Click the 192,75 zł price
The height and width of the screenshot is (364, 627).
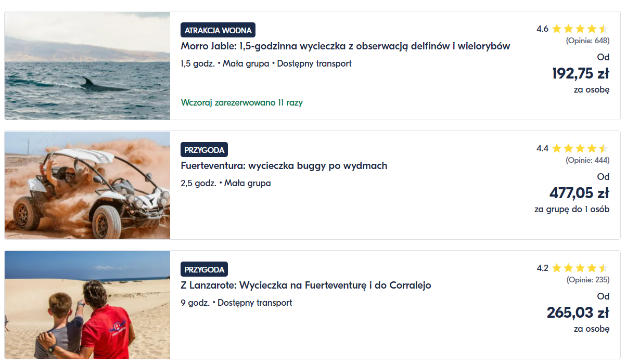[581, 73]
